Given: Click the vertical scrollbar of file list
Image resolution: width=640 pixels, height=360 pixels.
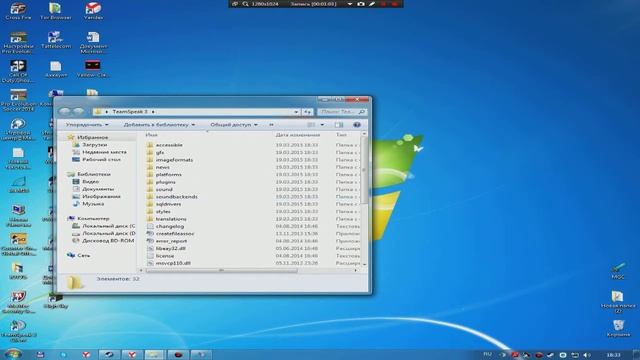Looking at the screenshot, I should click(364, 169).
